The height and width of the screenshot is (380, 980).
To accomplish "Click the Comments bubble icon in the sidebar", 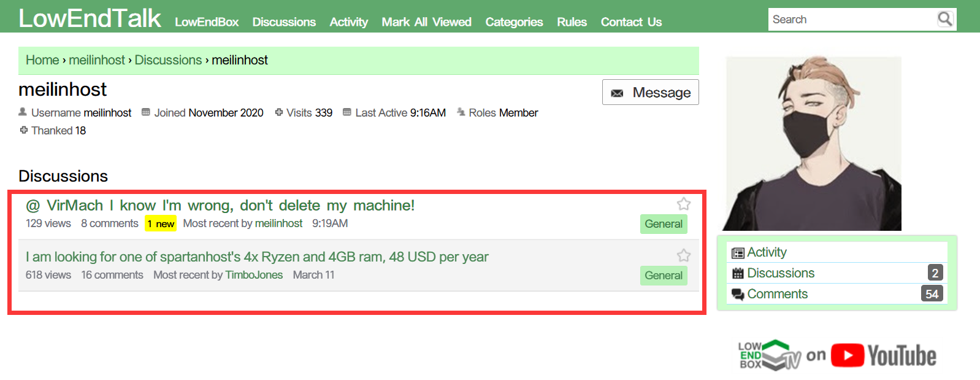I will [x=738, y=295].
